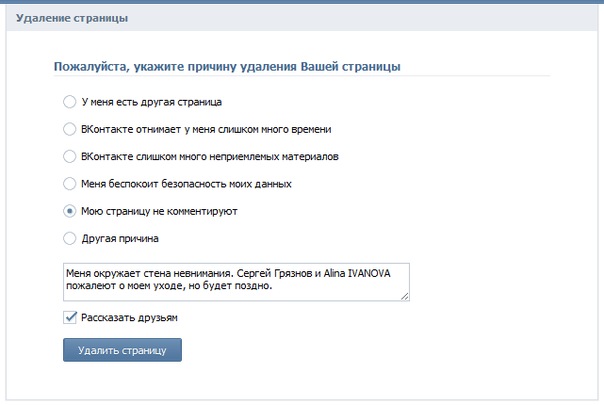Click the 'Другая причина' label text
Image resolution: width=604 pixels, height=405 pixels.
120,239
